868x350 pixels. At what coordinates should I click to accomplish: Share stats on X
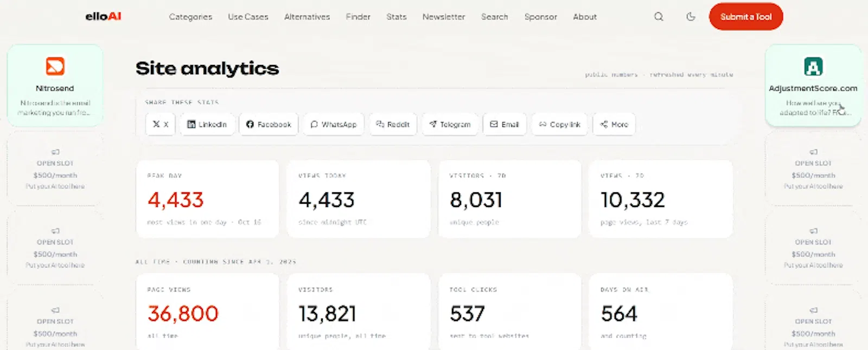(x=161, y=125)
